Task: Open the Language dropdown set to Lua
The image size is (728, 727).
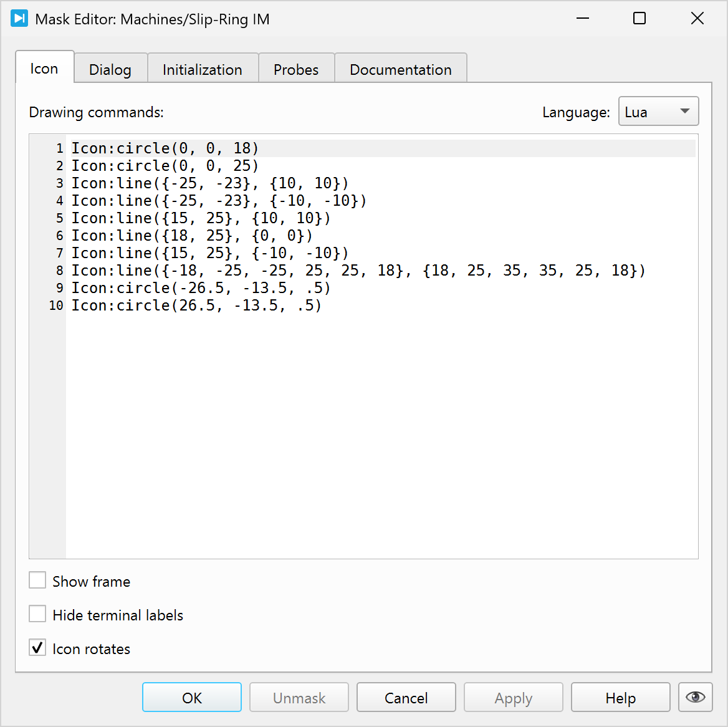Action: coord(658,112)
